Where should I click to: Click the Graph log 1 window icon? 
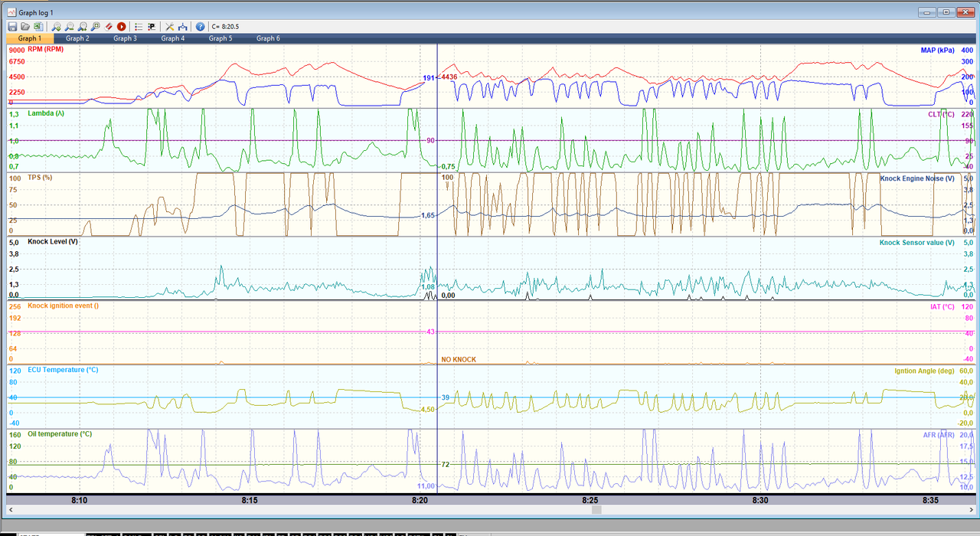pyautogui.click(x=11, y=12)
